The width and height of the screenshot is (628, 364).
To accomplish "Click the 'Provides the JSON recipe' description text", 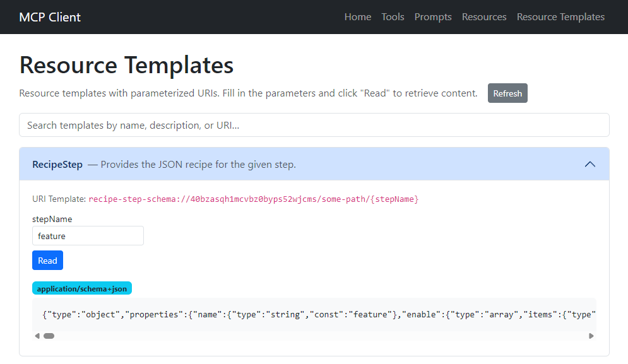I will (198, 165).
